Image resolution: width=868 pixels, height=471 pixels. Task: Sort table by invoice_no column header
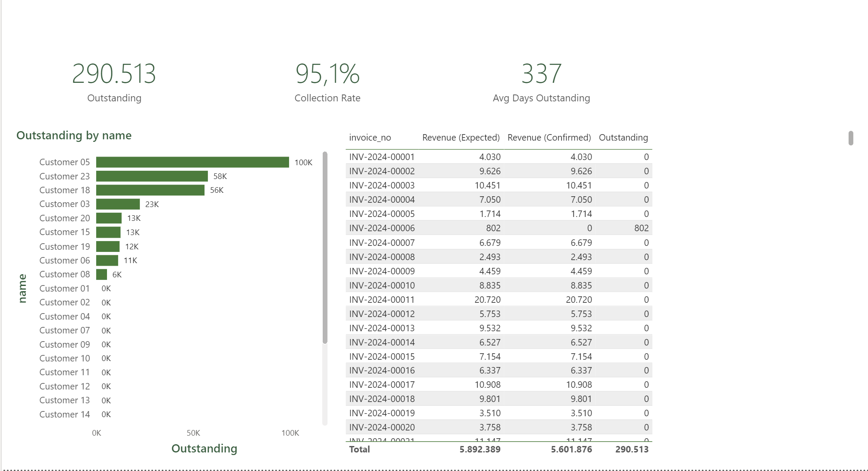[x=370, y=138]
